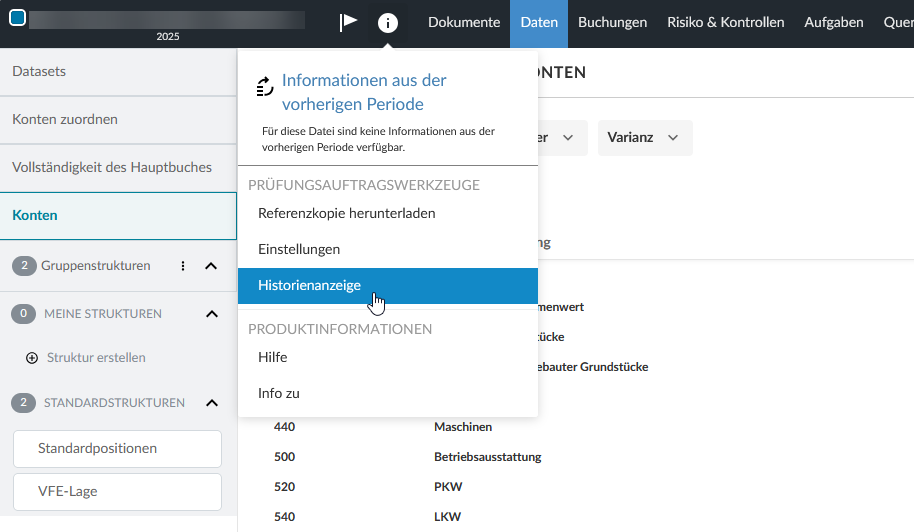Click account number 500
Viewport: 914px width, 532px height.
coord(284,457)
